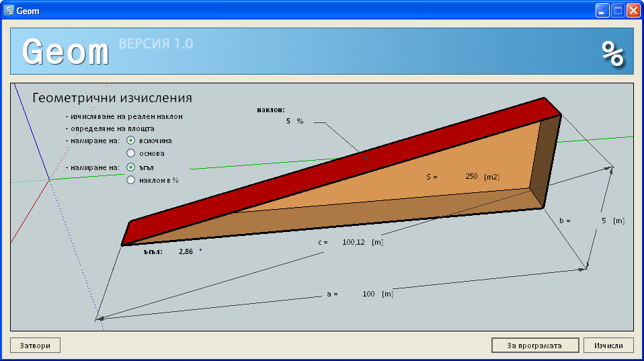
Task: Focus the base a value field
Action: [368, 294]
